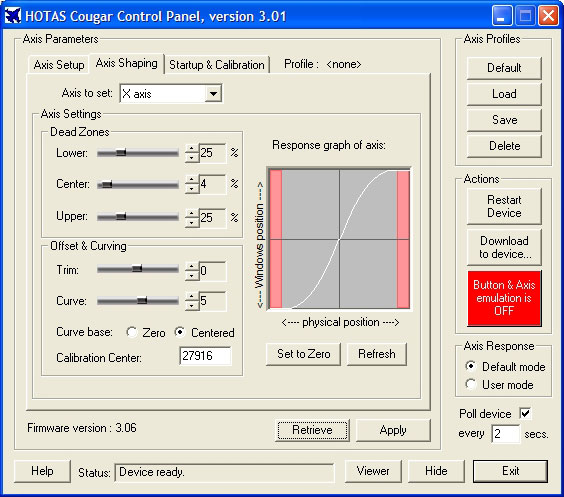Toggle the red Button & Axis emulation button
564x497 pixels.
[x=504, y=298]
